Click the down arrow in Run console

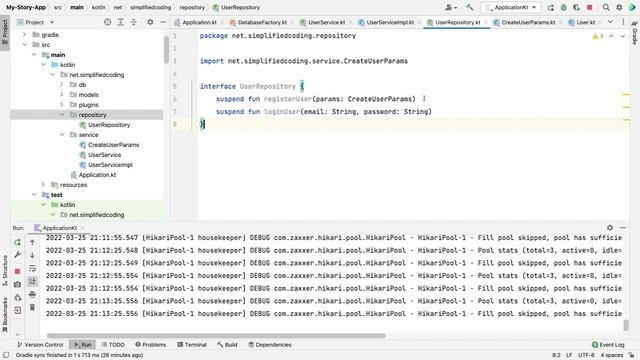pos(32,255)
